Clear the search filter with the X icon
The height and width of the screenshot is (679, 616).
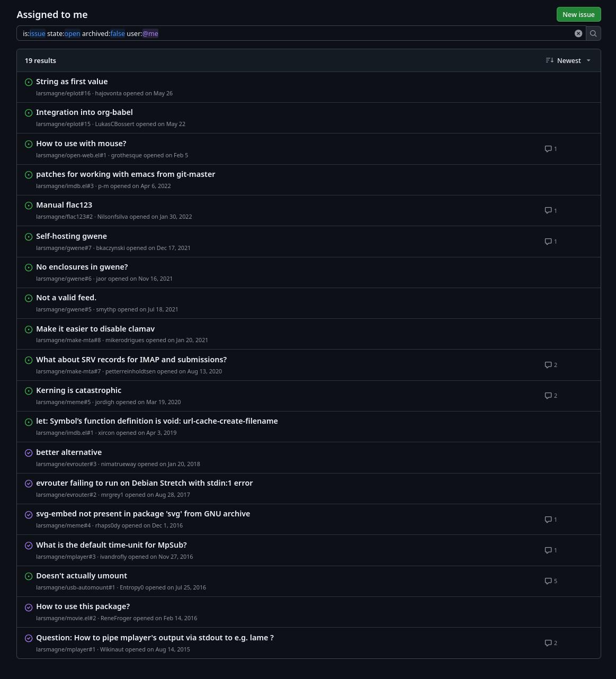[578, 33]
